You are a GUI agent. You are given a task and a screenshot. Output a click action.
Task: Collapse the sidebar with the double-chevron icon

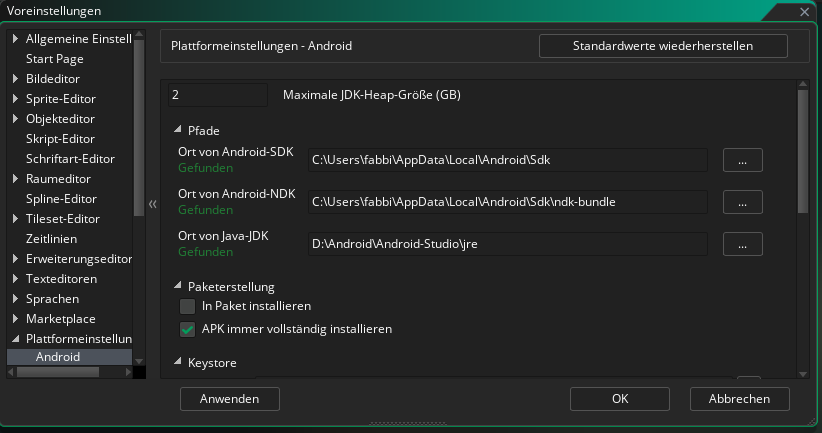click(x=153, y=204)
